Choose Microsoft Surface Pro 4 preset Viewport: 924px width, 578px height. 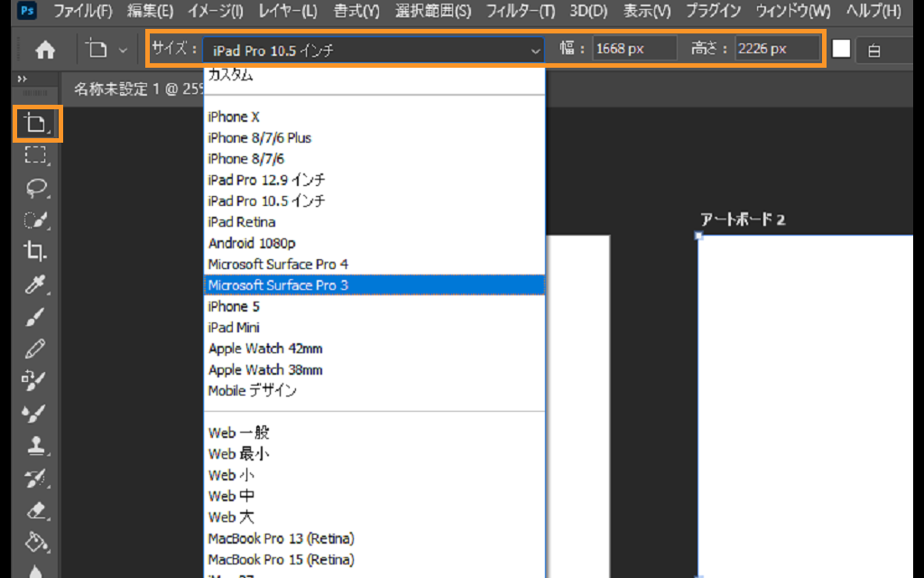pos(374,265)
